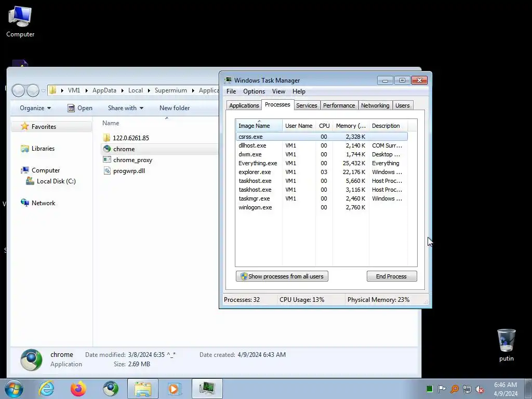Sort processes by User Name column

[x=299, y=126]
